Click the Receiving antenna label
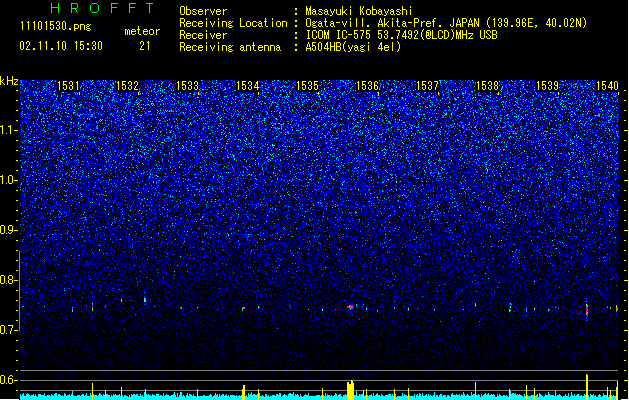This screenshot has height=400, width=629. tap(230, 47)
